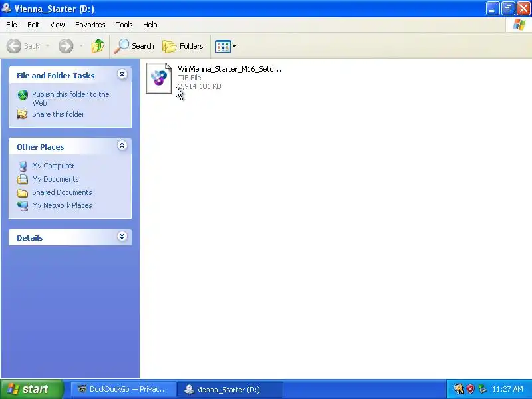Go up one folder level
The image size is (532, 399).
(98, 46)
